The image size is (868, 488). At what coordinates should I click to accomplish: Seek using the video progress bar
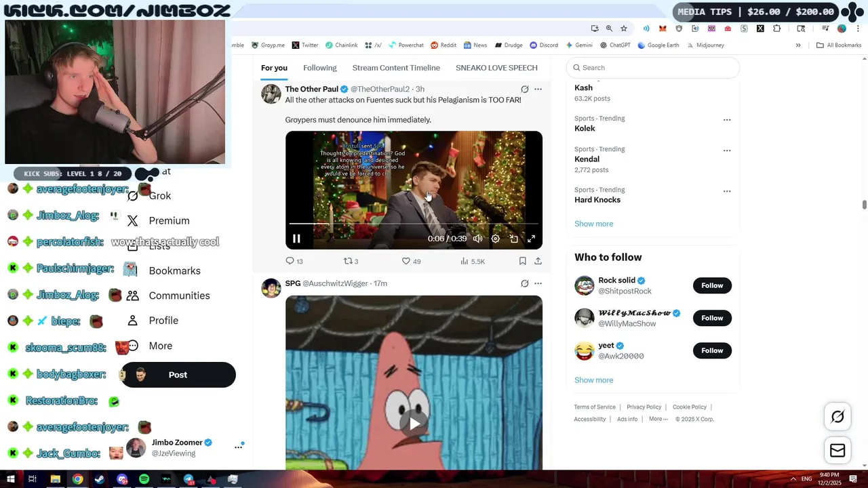(x=414, y=223)
